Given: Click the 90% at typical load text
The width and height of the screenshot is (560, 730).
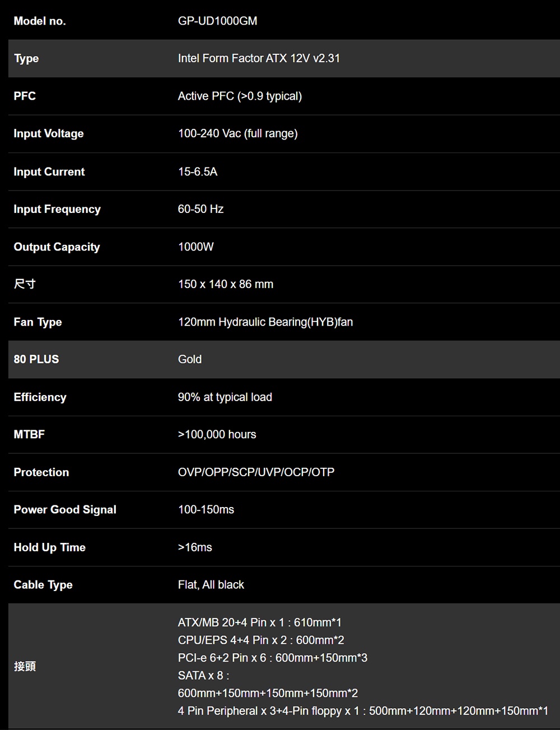Looking at the screenshot, I should [225, 397].
